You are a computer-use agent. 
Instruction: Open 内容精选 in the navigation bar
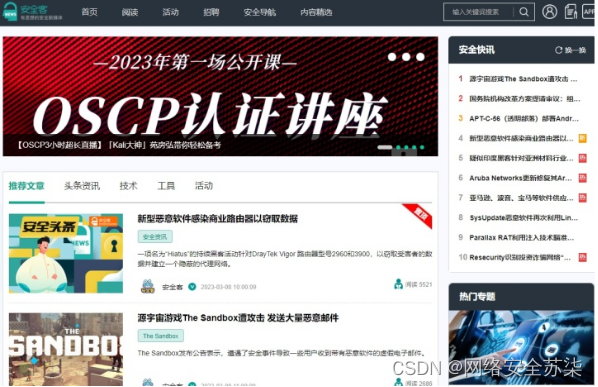click(316, 12)
